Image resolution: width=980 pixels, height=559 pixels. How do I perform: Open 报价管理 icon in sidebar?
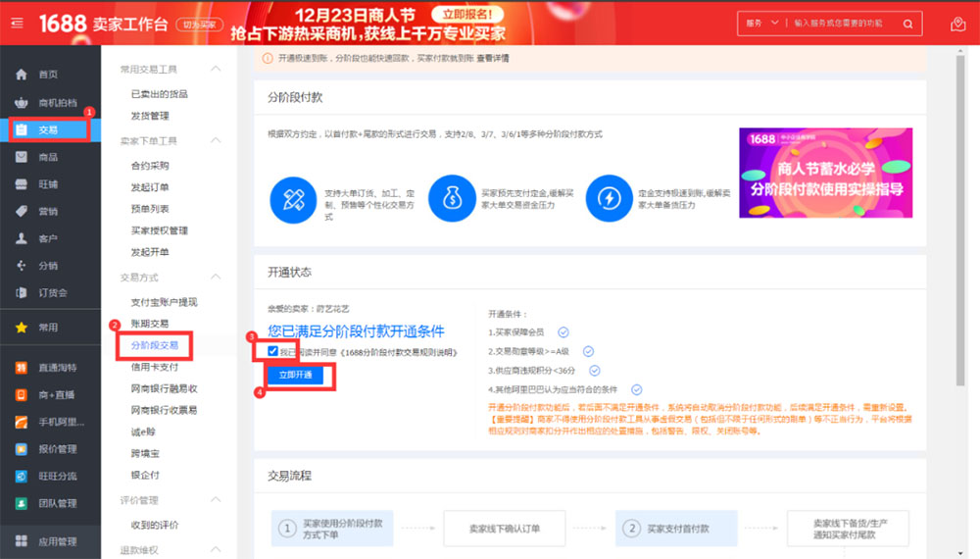click(22, 449)
